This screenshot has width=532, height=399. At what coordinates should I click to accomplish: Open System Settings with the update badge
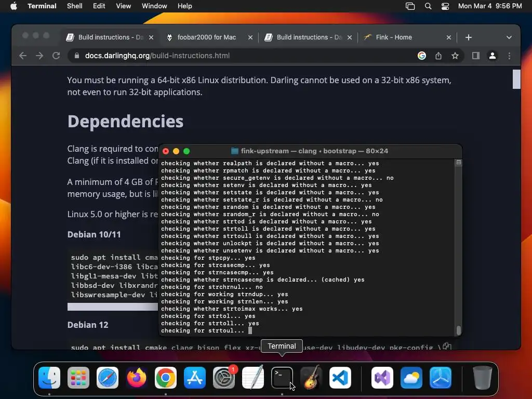tap(224, 377)
